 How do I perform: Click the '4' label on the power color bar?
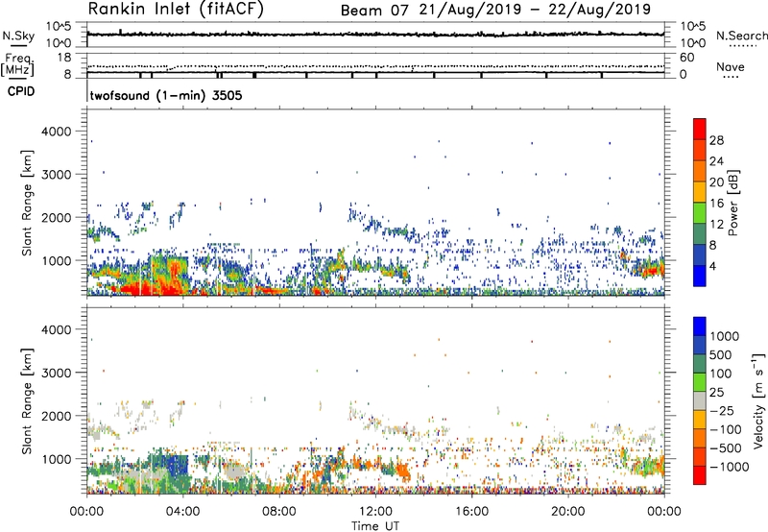pyautogui.click(x=712, y=267)
